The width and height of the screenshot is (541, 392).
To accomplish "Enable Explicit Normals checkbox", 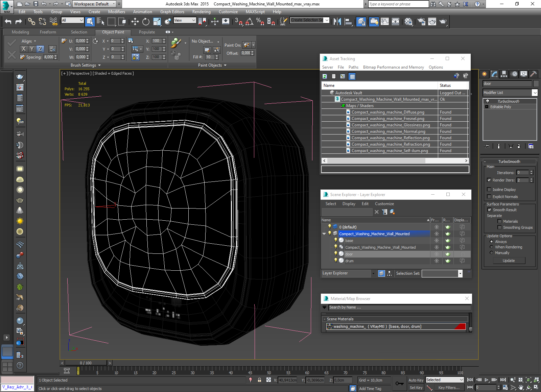I will click(x=489, y=197).
